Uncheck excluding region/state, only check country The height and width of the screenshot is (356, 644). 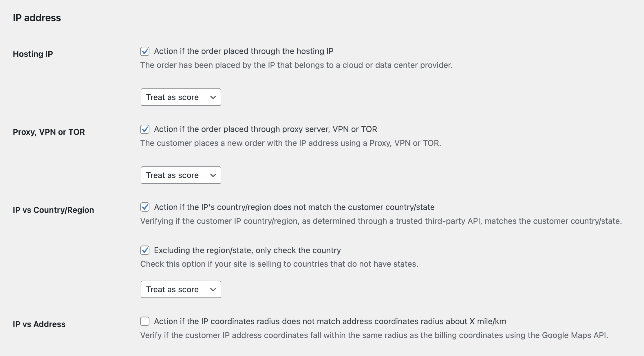(x=145, y=250)
